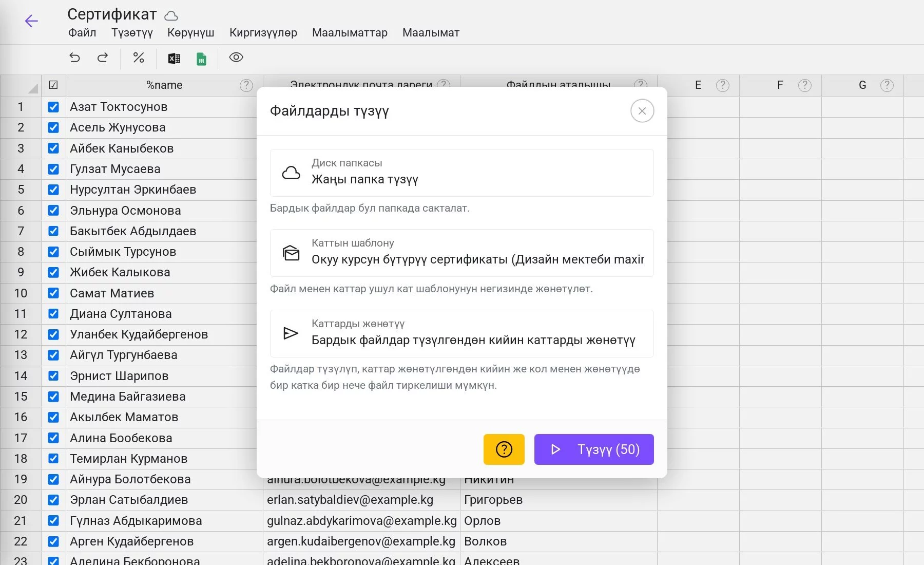Open the Файл menu
The width and height of the screenshot is (924, 565).
click(82, 33)
